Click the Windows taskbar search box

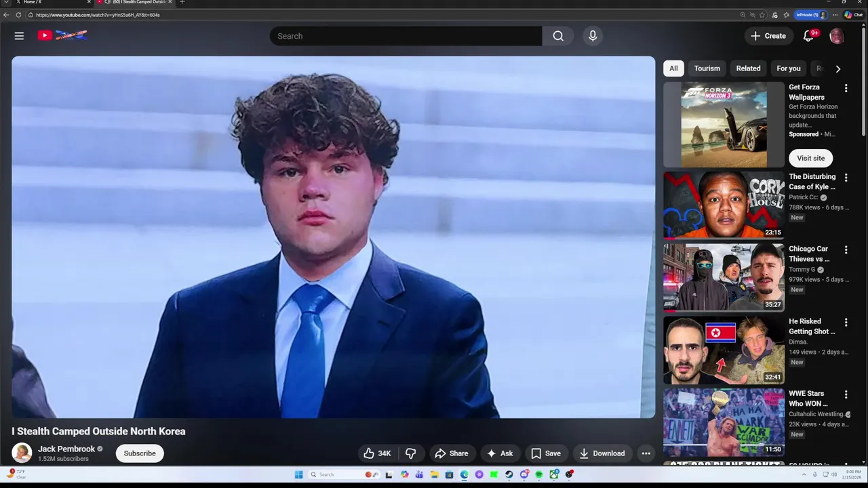[x=344, y=474]
